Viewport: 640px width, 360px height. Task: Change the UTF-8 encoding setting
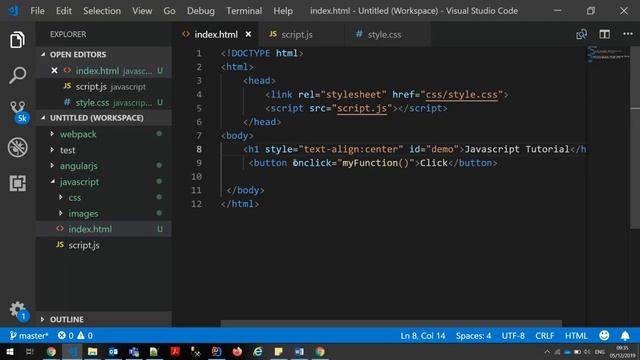(x=513, y=336)
